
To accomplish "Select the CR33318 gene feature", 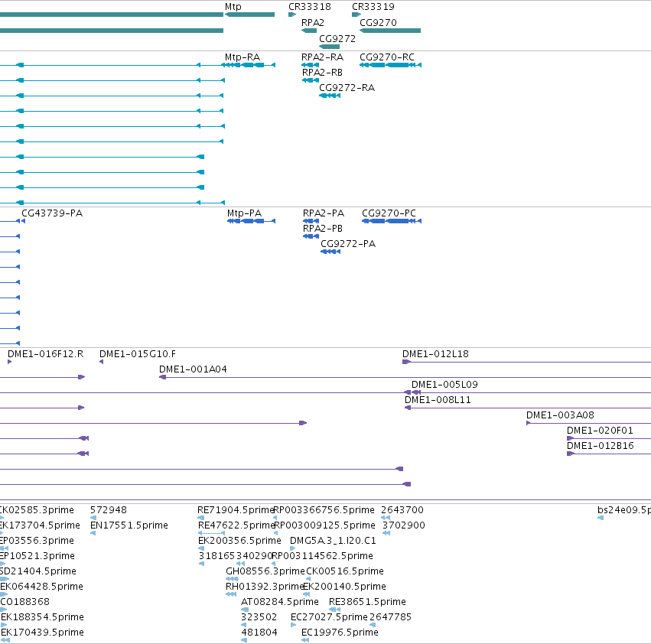I will [x=292, y=15].
